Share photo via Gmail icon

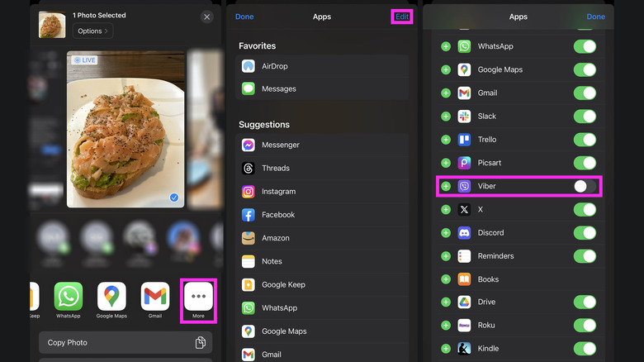[x=155, y=296]
